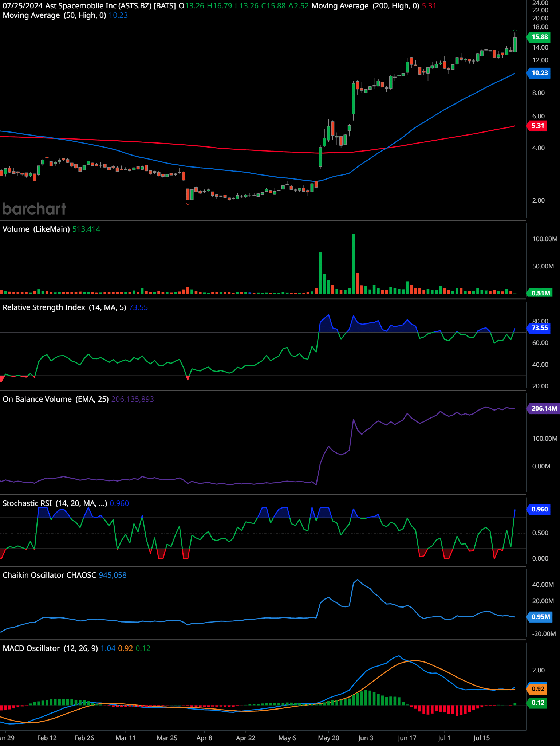Click the Mar 11 date label

(x=125, y=738)
